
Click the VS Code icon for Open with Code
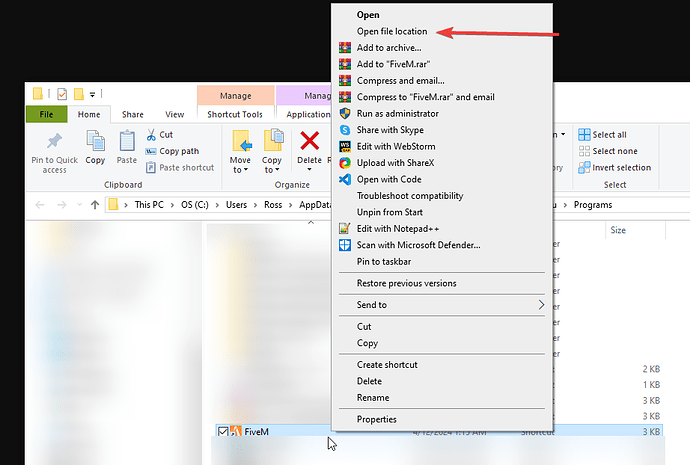tap(345, 179)
